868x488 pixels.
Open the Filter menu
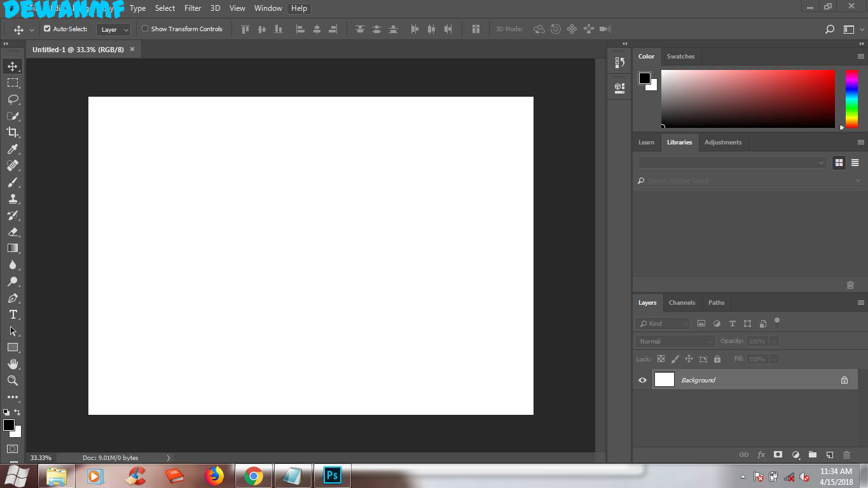pos(193,8)
